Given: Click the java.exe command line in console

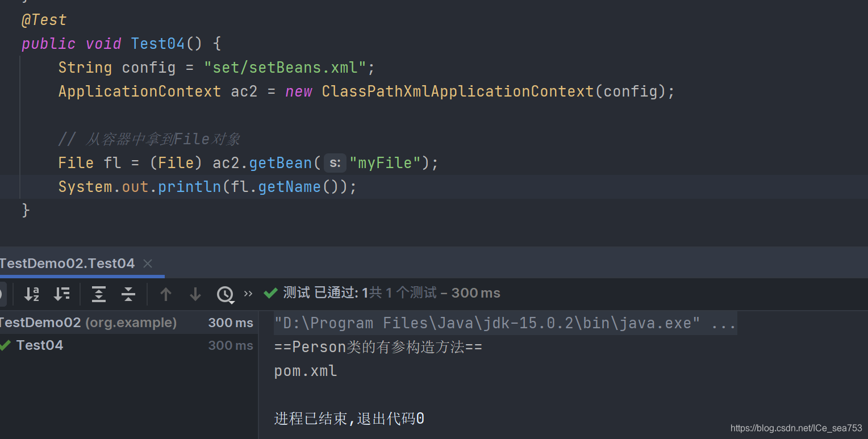Looking at the screenshot, I should (x=505, y=323).
